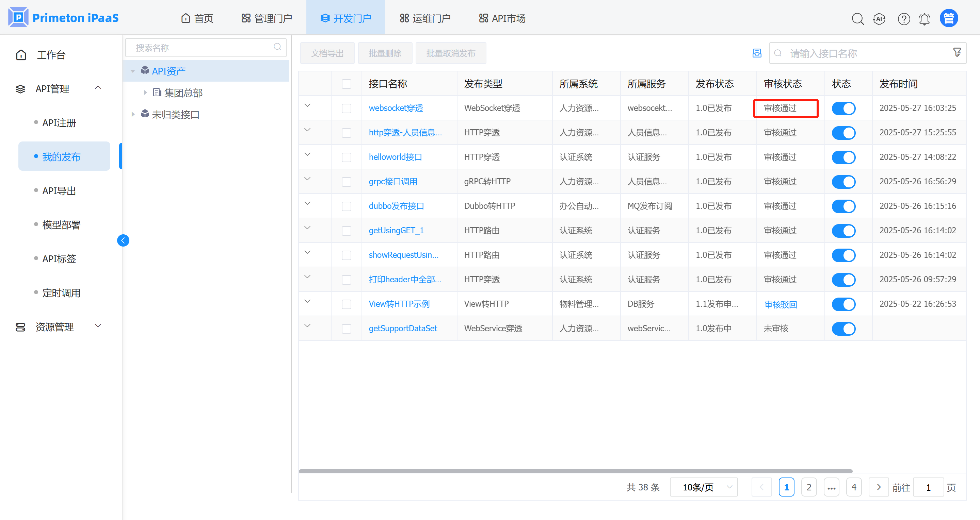Image resolution: width=980 pixels, height=520 pixels.
Task: Click the help question mark icon
Action: coord(903,19)
